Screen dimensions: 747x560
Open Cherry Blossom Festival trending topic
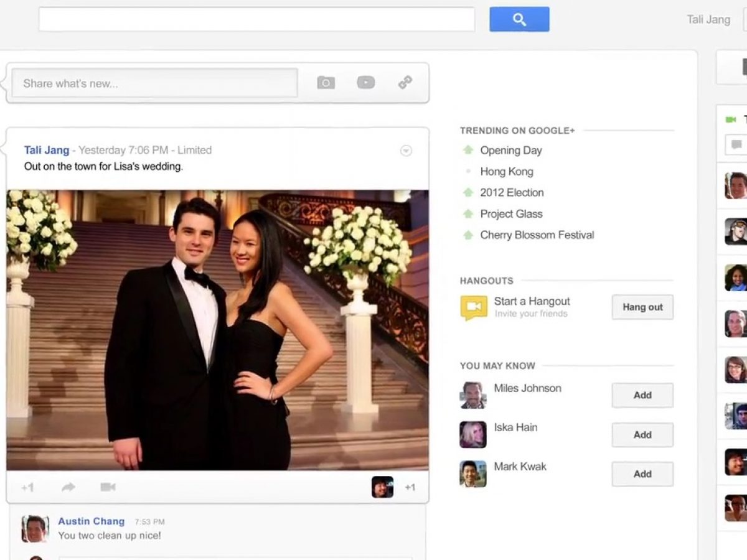pyautogui.click(x=537, y=235)
